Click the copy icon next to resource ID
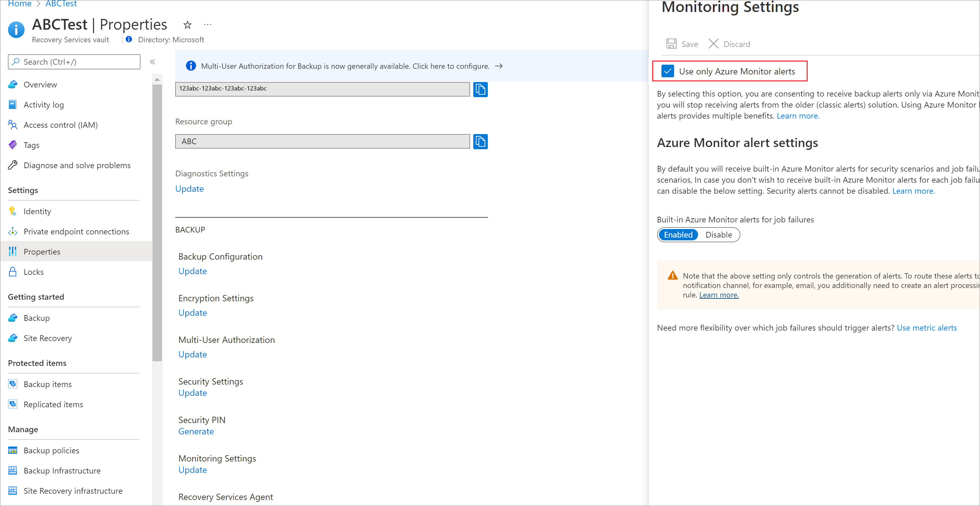Viewport: 980px width, 506px height. (481, 88)
